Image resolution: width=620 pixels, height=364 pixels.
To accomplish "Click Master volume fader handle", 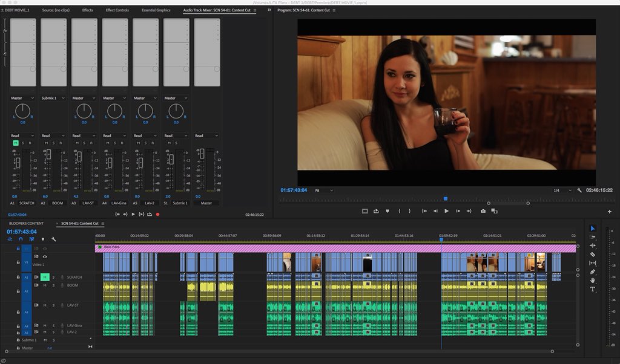I will (202, 154).
